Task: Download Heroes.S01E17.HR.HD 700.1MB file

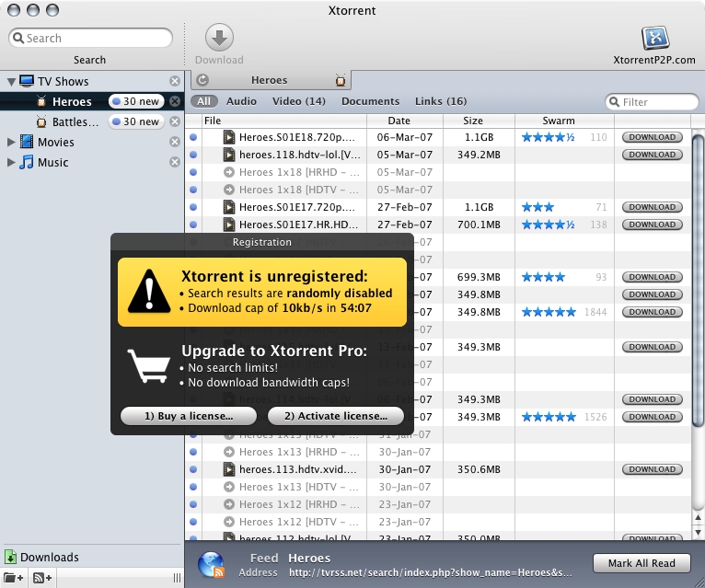Action: (x=653, y=225)
